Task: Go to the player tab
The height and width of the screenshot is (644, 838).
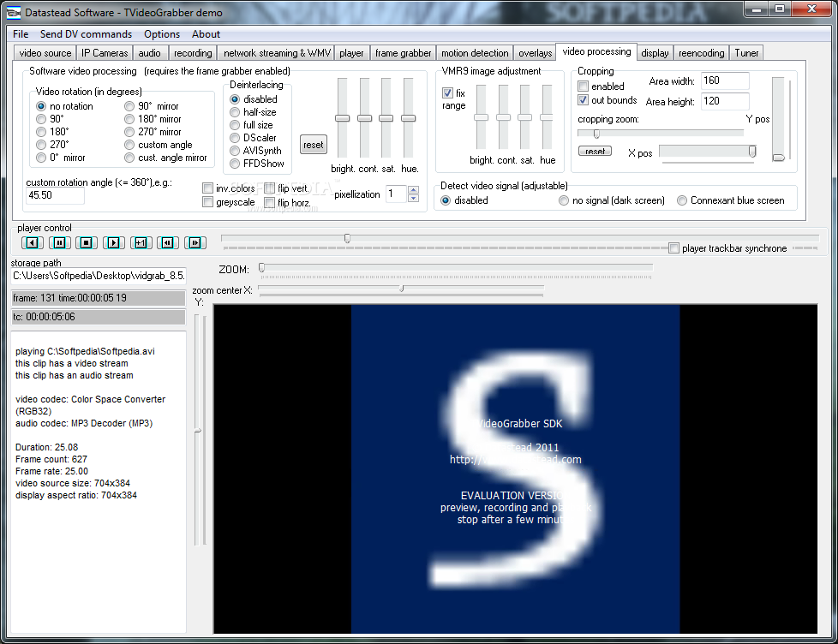Action: (x=351, y=53)
